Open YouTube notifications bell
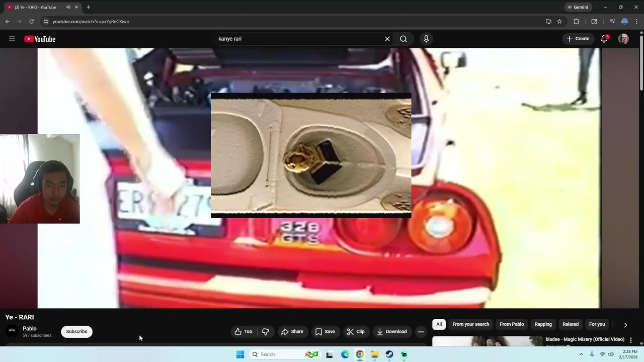 coord(604,39)
